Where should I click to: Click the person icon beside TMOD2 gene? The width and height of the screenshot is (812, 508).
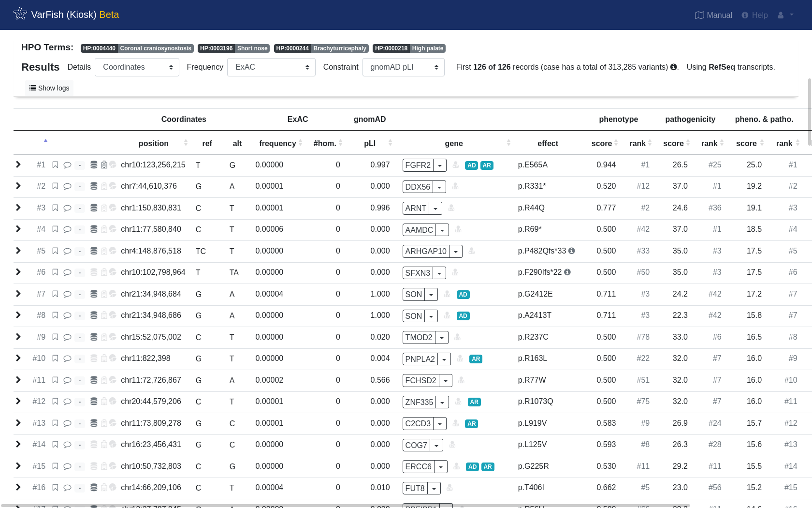[x=458, y=337]
